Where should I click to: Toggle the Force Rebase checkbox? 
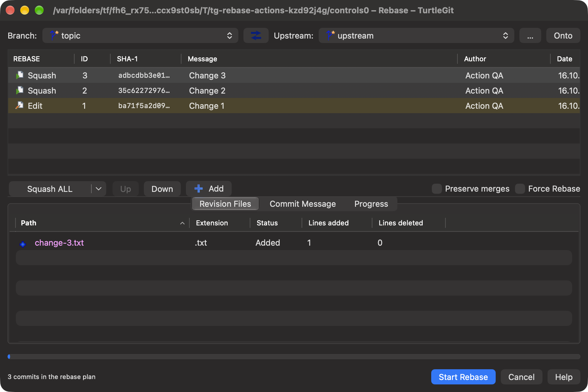click(520, 189)
